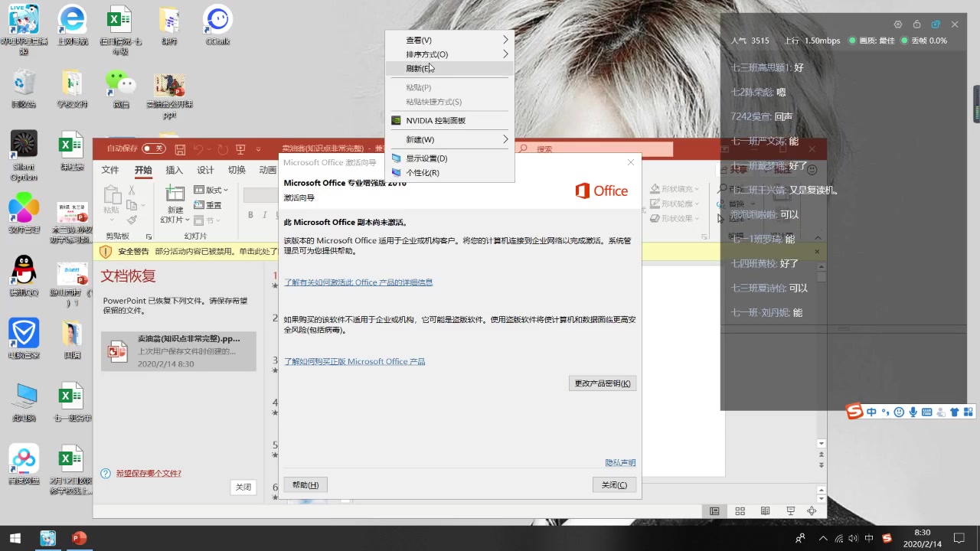Image resolution: width=980 pixels, height=551 pixels.
Task: Select the recovered 卖油翁 file entry
Action: 178,351
